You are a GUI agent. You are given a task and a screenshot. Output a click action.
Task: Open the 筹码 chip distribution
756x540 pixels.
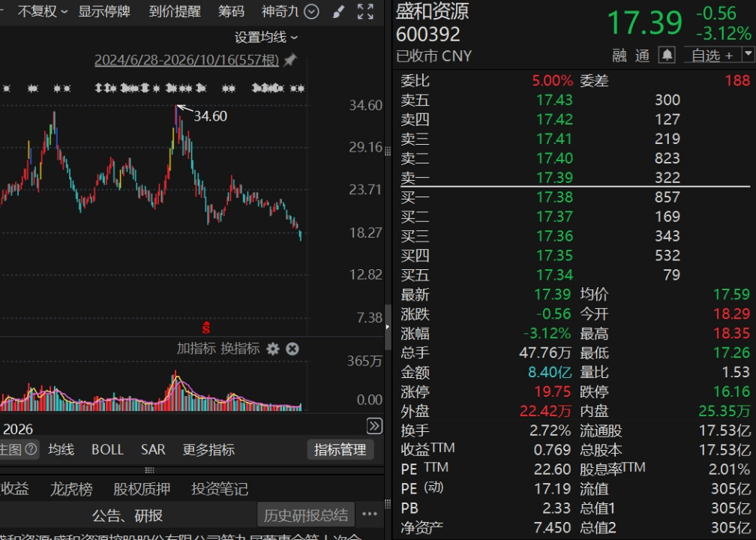(x=231, y=11)
